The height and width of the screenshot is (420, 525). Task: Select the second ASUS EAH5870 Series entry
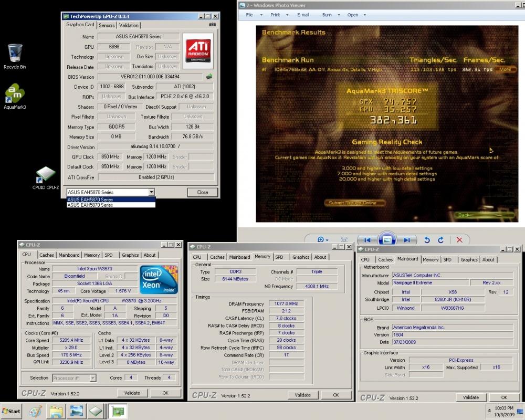coord(111,205)
